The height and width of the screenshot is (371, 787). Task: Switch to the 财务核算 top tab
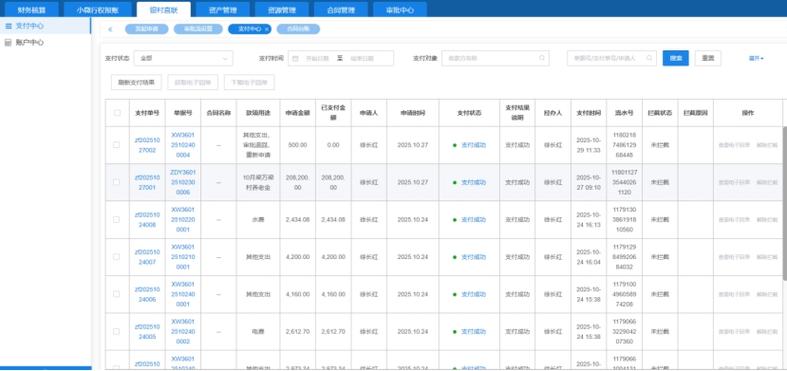coord(32,10)
